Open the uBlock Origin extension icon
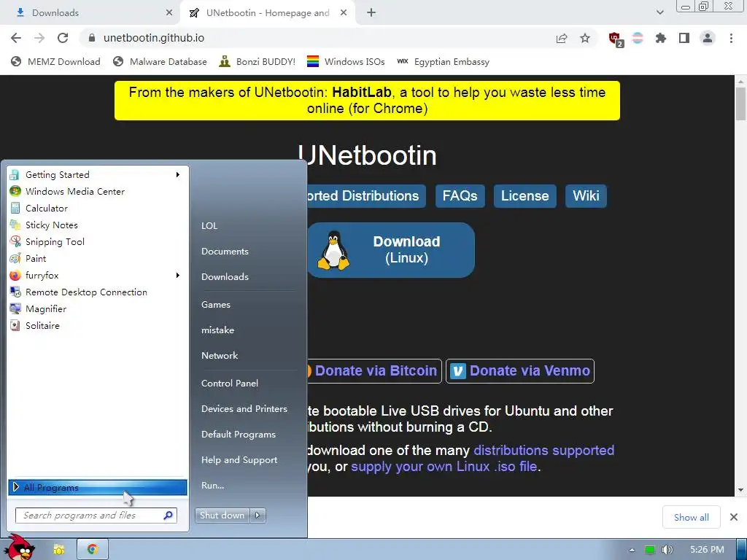The width and height of the screenshot is (747, 560). [x=616, y=39]
